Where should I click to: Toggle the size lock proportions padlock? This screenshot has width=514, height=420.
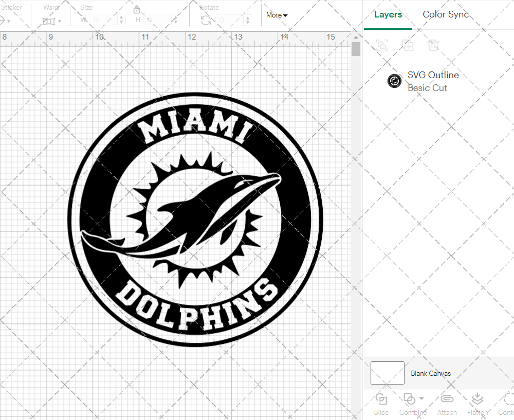pyautogui.click(x=137, y=10)
